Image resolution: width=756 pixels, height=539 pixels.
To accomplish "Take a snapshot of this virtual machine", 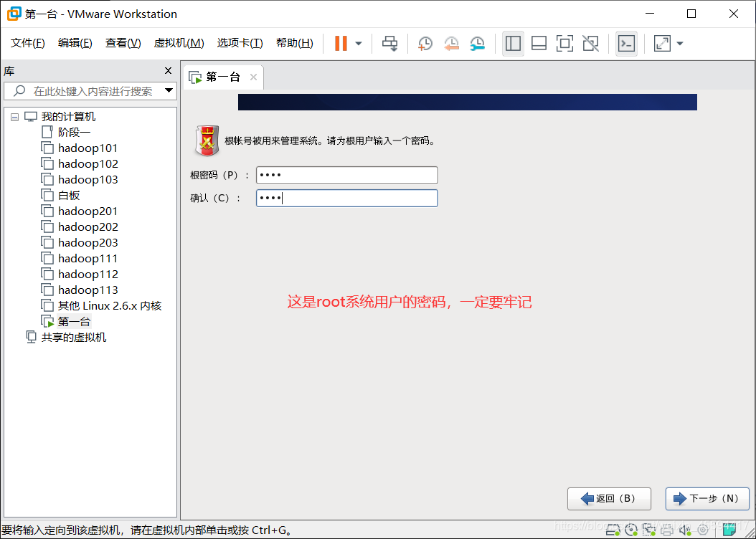I will click(425, 43).
